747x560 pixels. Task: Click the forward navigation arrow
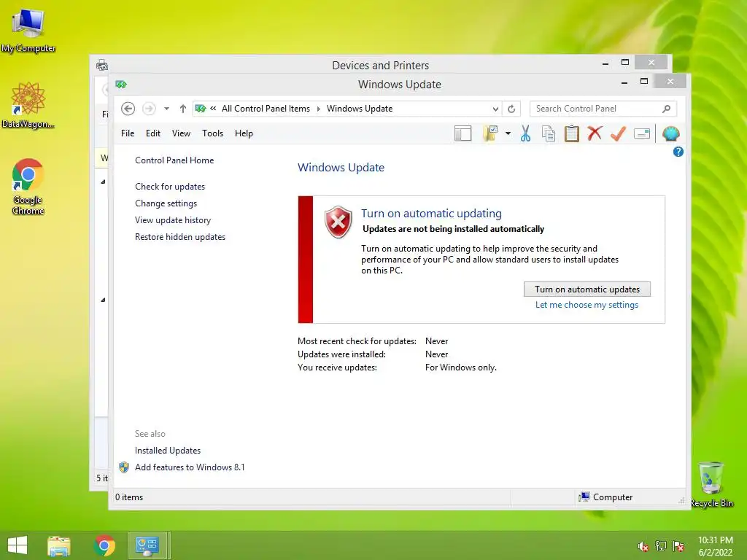coord(149,109)
